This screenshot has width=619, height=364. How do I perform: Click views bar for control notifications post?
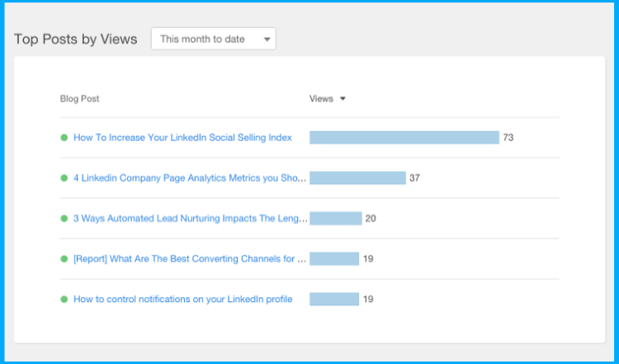pos(334,300)
